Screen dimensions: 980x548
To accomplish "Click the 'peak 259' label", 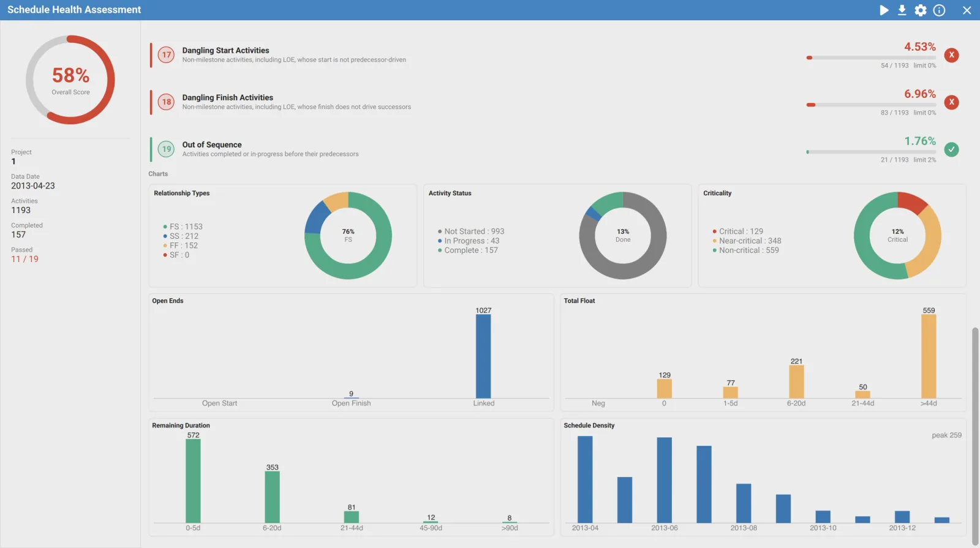I will pos(946,435).
